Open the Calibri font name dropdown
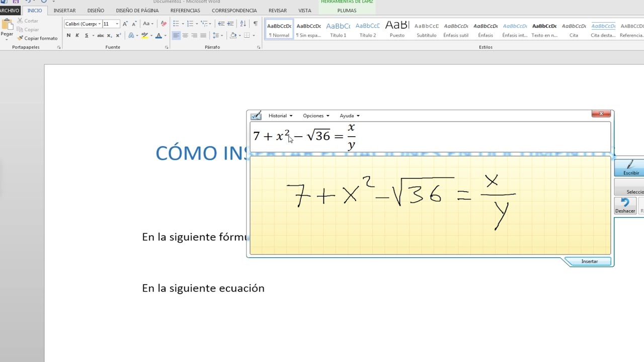This screenshot has height=362, width=644. click(100, 24)
